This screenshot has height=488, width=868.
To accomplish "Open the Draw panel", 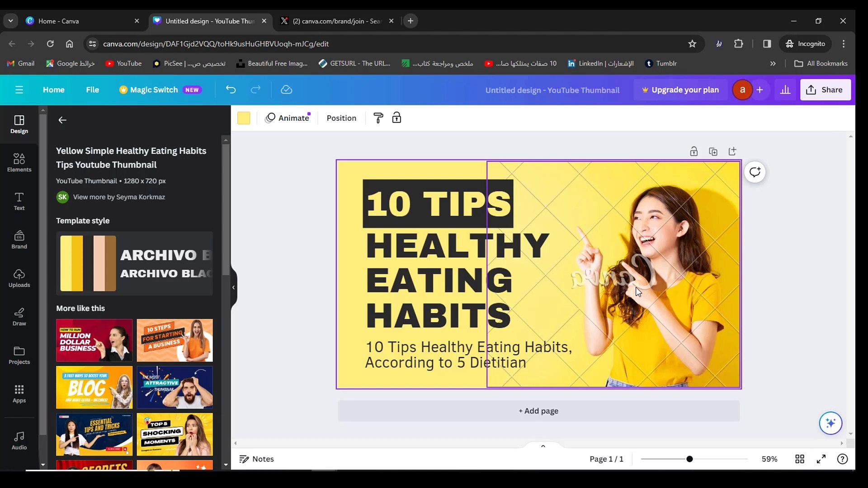I will [x=19, y=317].
